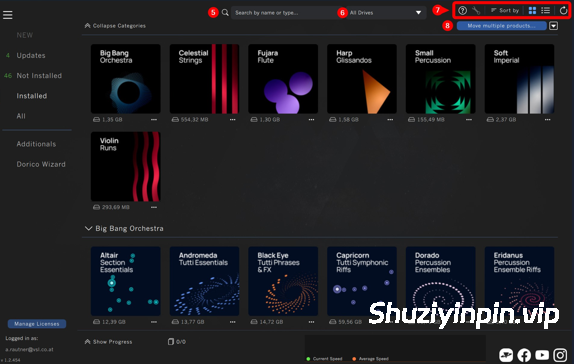
Task: Open three-dot menu under Violin Runs
Action: (x=154, y=207)
